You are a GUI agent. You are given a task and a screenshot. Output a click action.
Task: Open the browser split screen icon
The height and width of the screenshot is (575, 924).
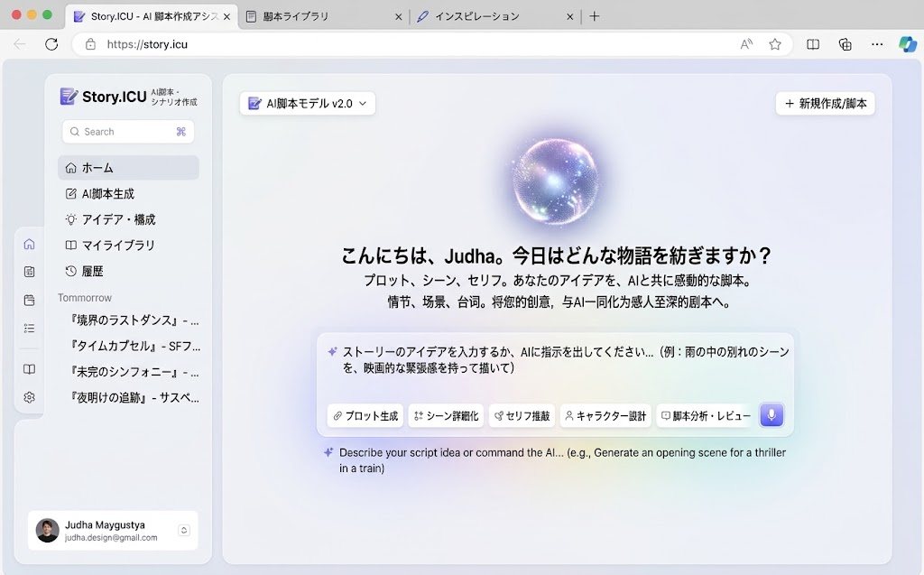coord(813,44)
